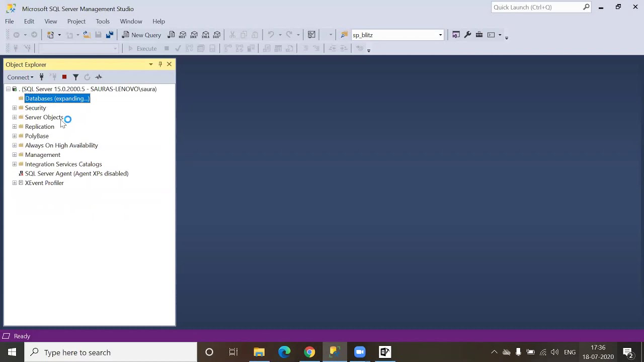Start an Analysis Services DMX query
The image size is (644, 362).
pyautogui.click(x=194, y=35)
